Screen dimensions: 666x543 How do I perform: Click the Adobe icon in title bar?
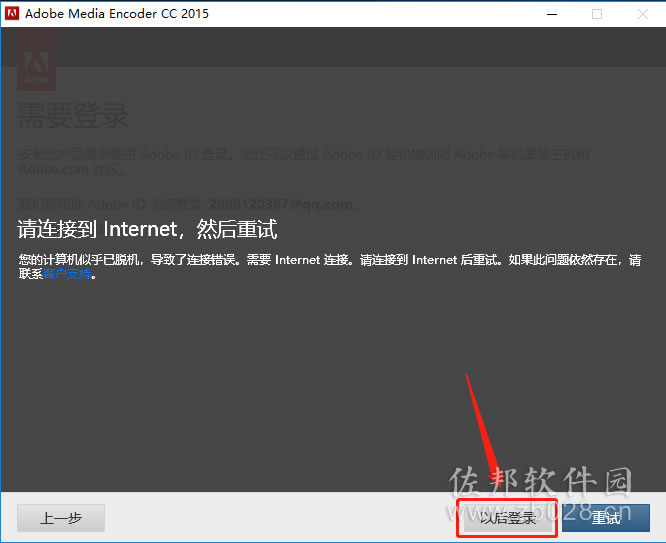pos(11,13)
